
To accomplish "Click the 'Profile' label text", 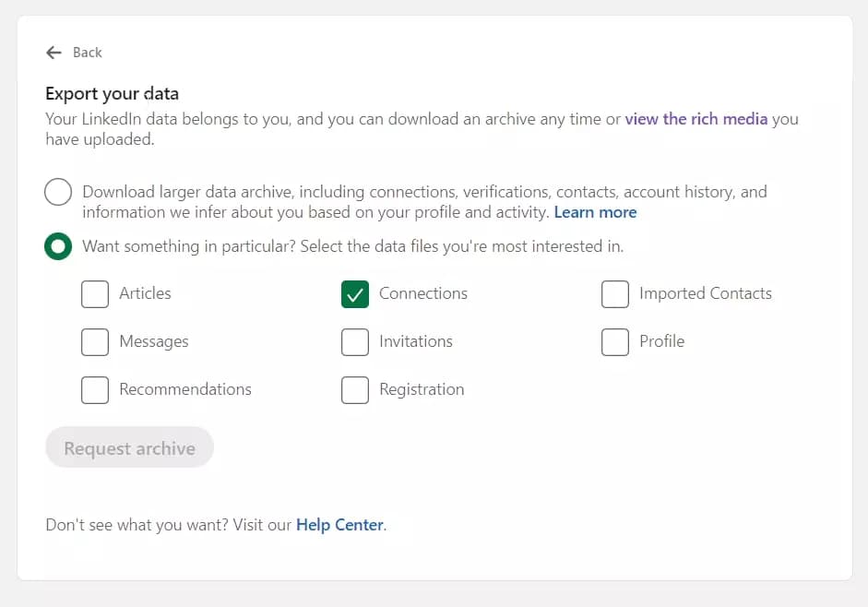I will tap(661, 341).
